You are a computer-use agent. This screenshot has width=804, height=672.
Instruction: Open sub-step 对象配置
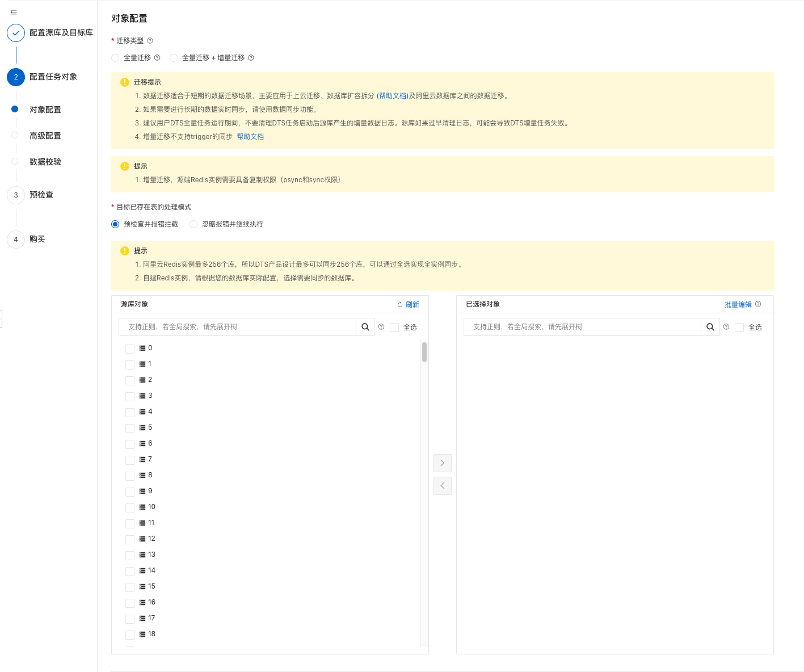(45, 110)
